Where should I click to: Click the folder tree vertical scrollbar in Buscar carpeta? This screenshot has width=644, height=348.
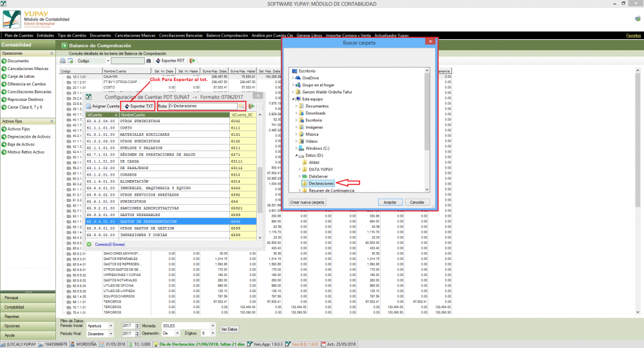coord(427,130)
